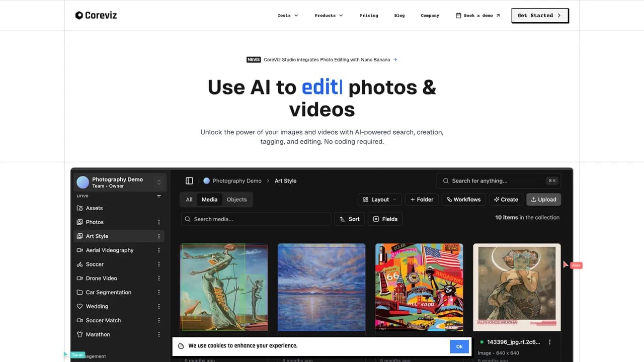The width and height of the screenshot is (644, 362).
Task: Open the Dali surreal painting thumbnail
Action: pyautogui.click(x=224, y=287)
